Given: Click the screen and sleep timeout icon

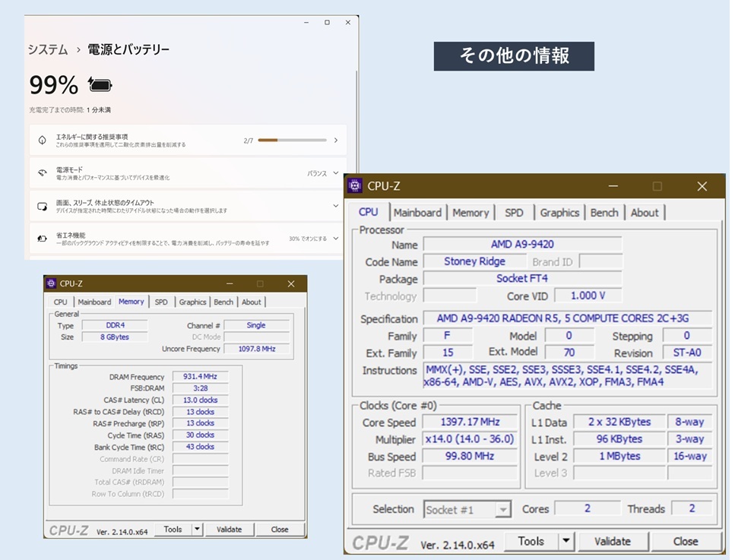Looking at the screenshot, I should (42, 206).
